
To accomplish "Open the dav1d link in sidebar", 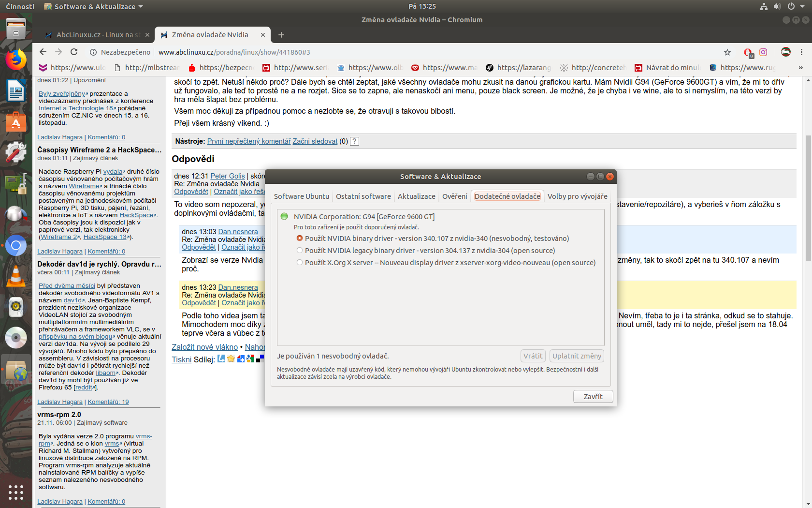I will tap(72, 300).
